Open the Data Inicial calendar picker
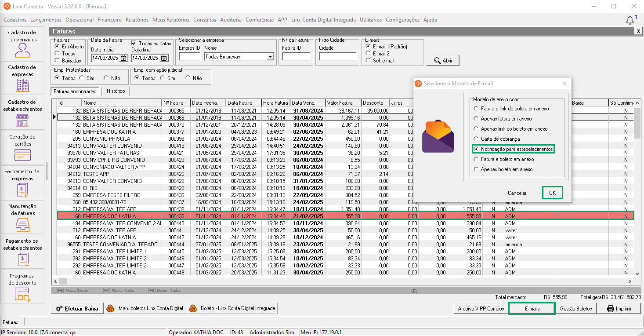The width and height of the screenshot is (644, 336). [x=123, y=58]
